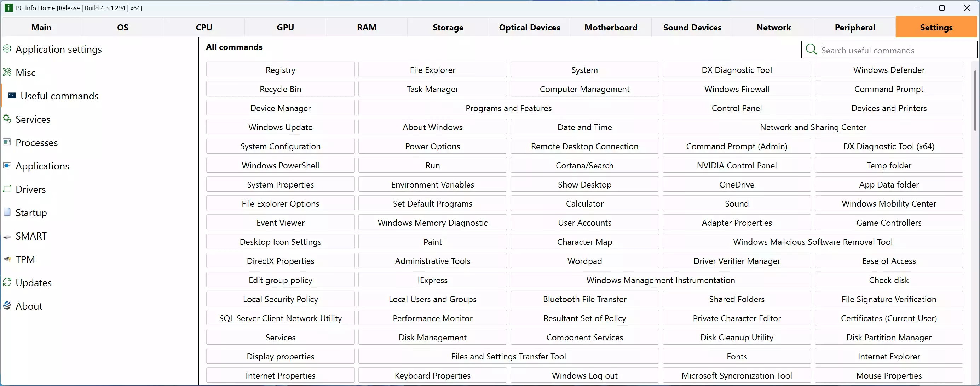Screen dimensions: 980x386
Task: Open the Performance Monitor button
Action: (433, 318)
